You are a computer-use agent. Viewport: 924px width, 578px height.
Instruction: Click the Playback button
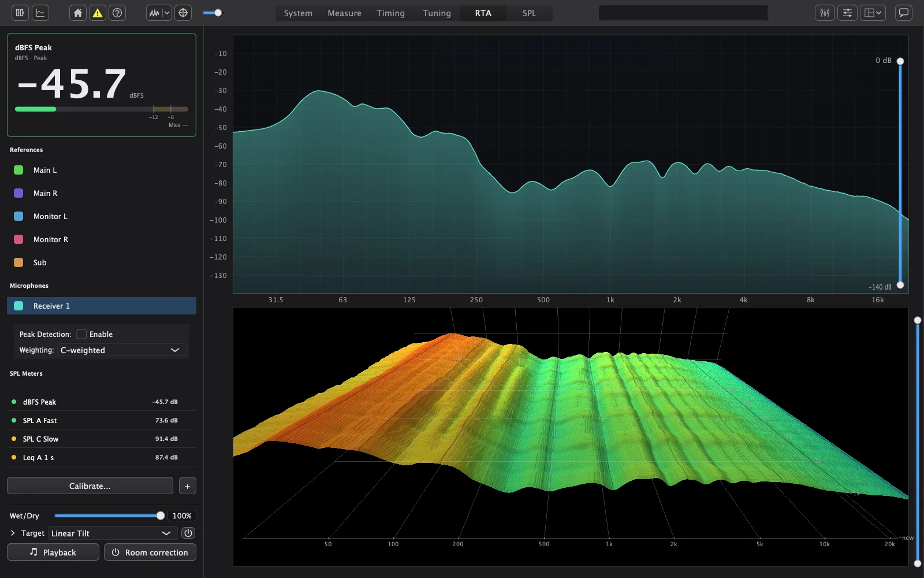point(53,553)
